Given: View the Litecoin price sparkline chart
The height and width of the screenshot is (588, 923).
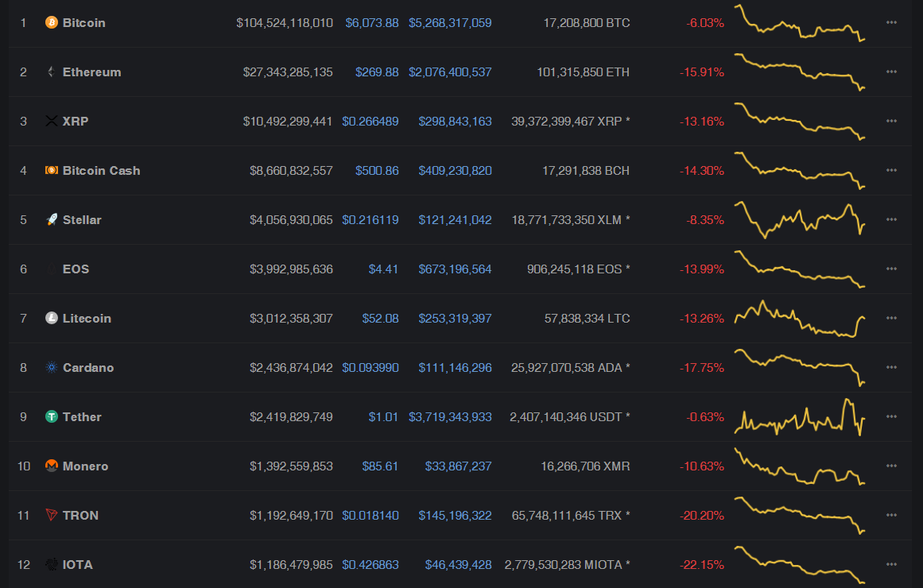Looking at the screenshot, I should click(800, 318).
